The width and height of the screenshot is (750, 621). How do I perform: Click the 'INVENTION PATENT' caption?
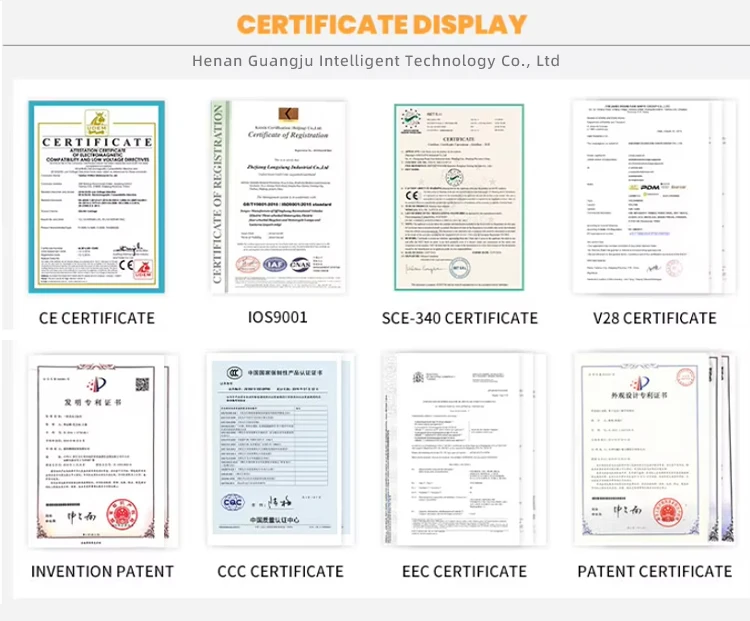pyautogui.click(x=102, y=571)
